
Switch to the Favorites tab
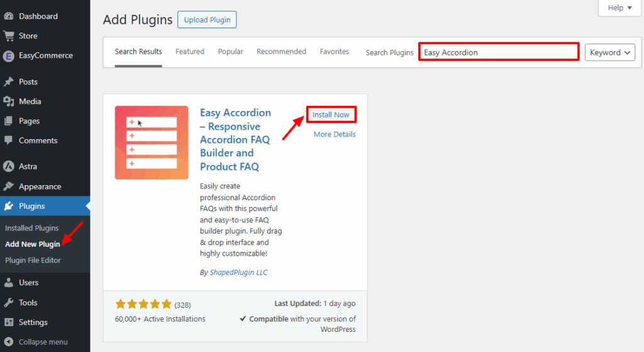click(x=335, y=52)
